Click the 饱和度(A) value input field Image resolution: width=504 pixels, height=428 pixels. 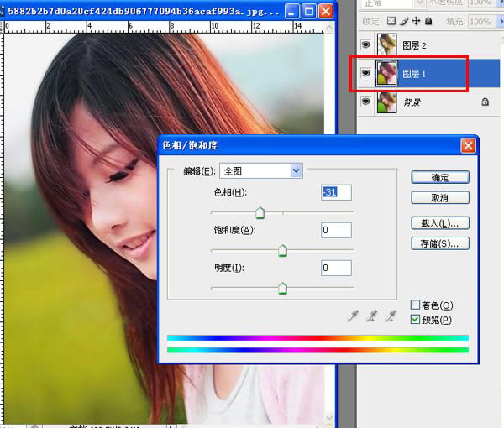click(x=336, y=230)
